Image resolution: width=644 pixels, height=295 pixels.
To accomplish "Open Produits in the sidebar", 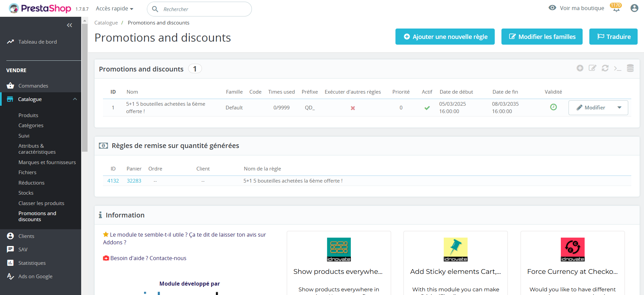I will point(28,115).
